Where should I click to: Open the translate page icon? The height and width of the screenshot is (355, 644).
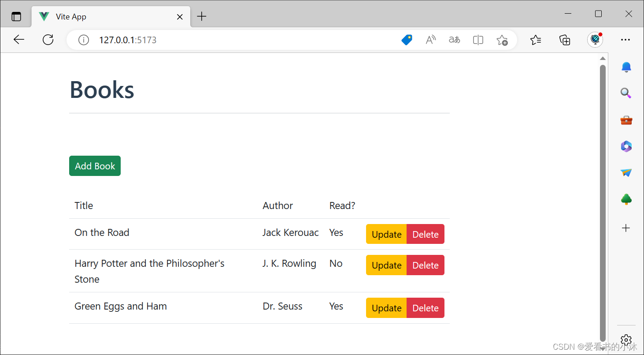pyautogui.click(x=454, y=40)
